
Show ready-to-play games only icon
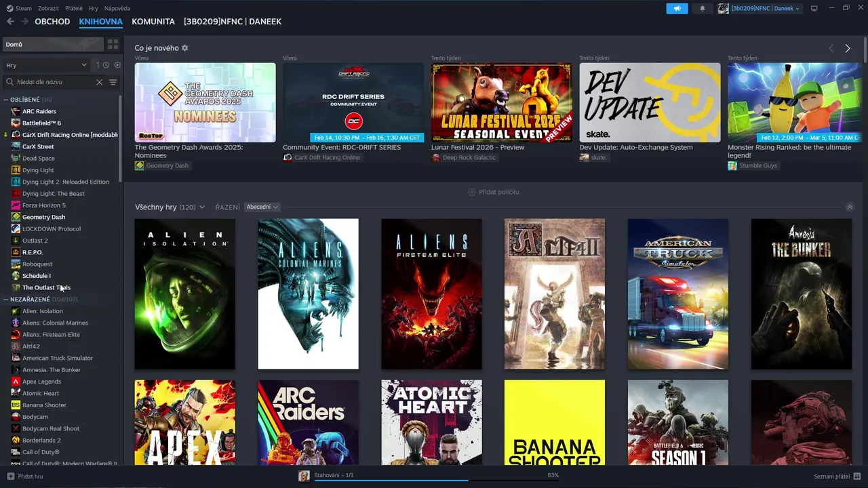click(117, 65)
